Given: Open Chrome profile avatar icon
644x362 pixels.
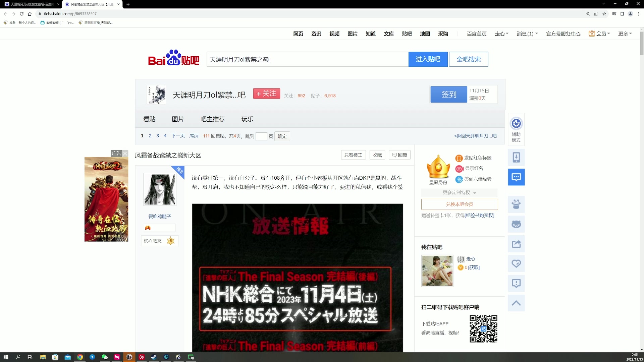Looking at the screenshot, I should click(x=630, y=14).
